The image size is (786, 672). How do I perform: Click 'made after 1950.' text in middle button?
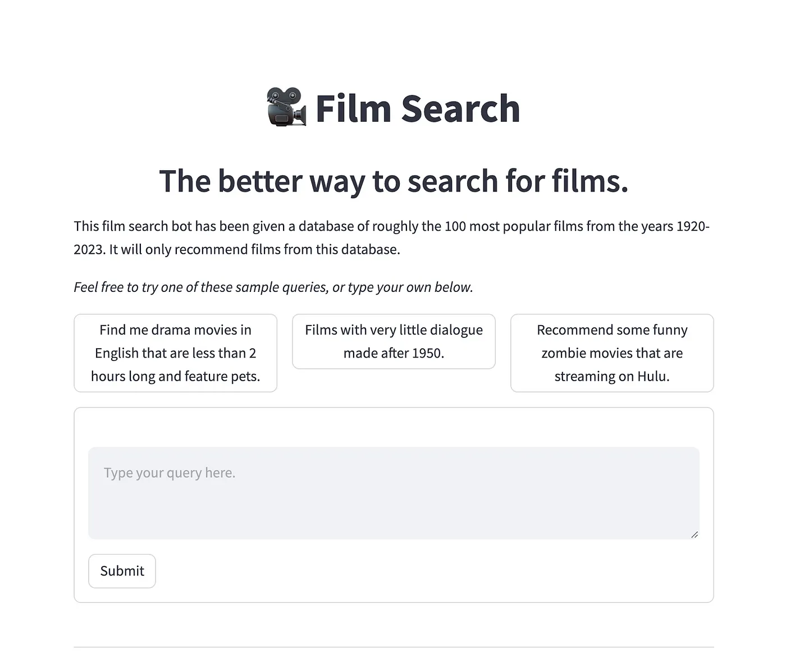pyautogui.click(x=394, y=353)
